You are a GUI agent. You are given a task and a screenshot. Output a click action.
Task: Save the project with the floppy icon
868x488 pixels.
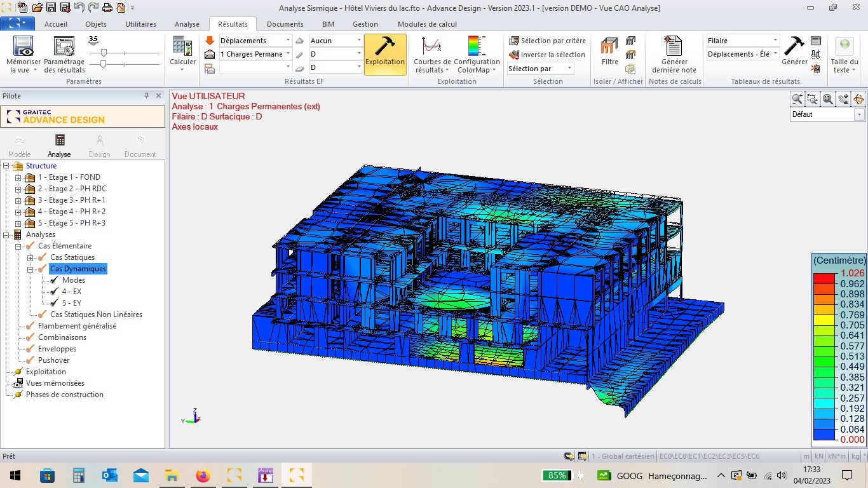click(51, 8)
